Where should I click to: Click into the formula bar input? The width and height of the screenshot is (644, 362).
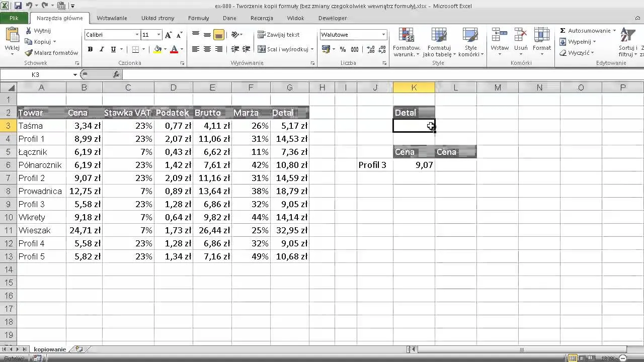382,74
